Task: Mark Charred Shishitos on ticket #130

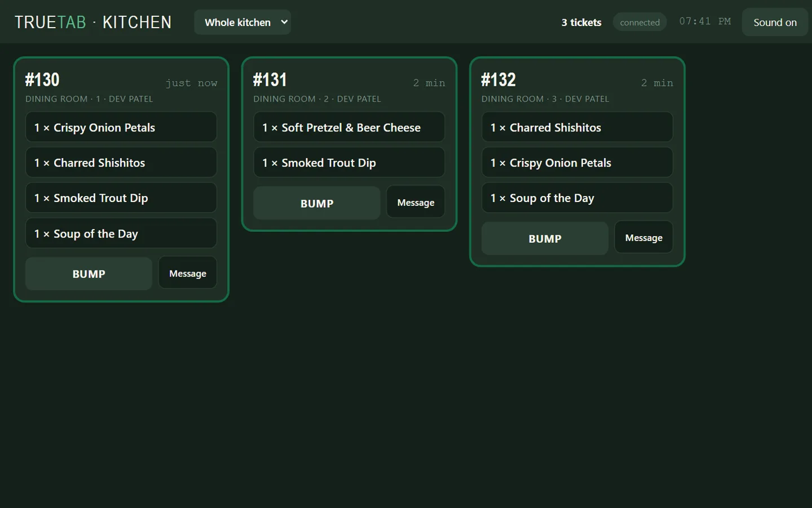Action: point(121,163)
